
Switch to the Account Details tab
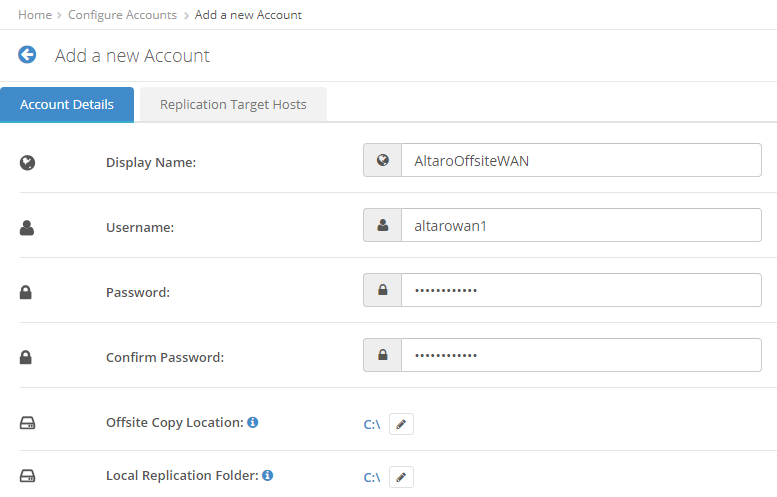click(67, 105)
